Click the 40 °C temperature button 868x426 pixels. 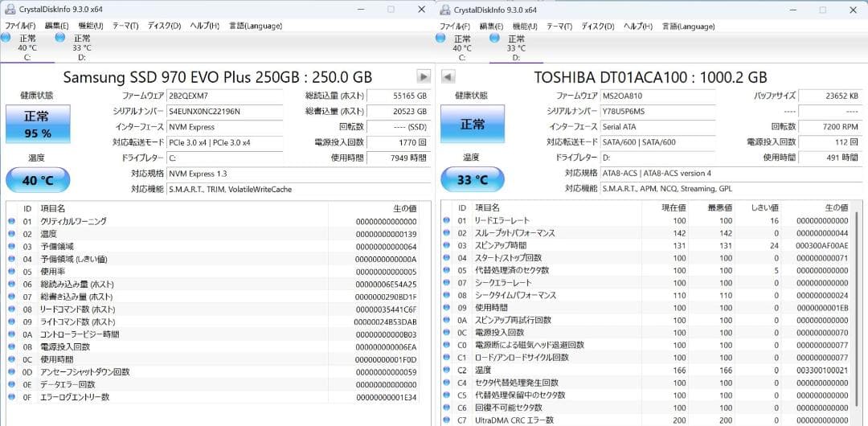click(38, 180)
